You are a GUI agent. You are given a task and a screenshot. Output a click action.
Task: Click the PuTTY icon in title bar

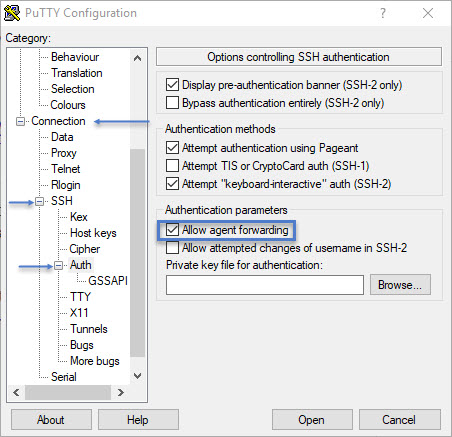(x=12, y=13)
